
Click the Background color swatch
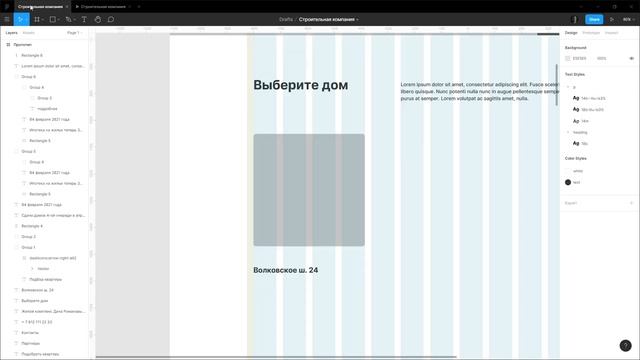(x=567, y=58)
